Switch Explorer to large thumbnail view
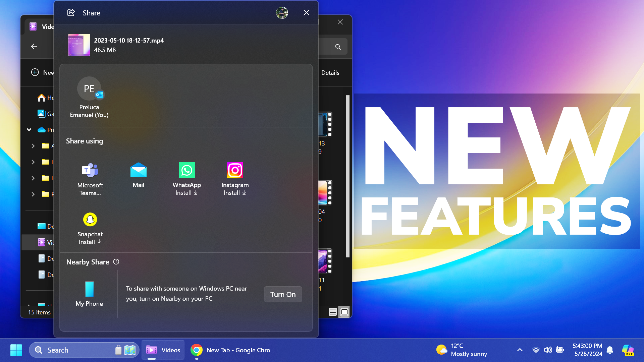The image size is (644, 362). 344,312
